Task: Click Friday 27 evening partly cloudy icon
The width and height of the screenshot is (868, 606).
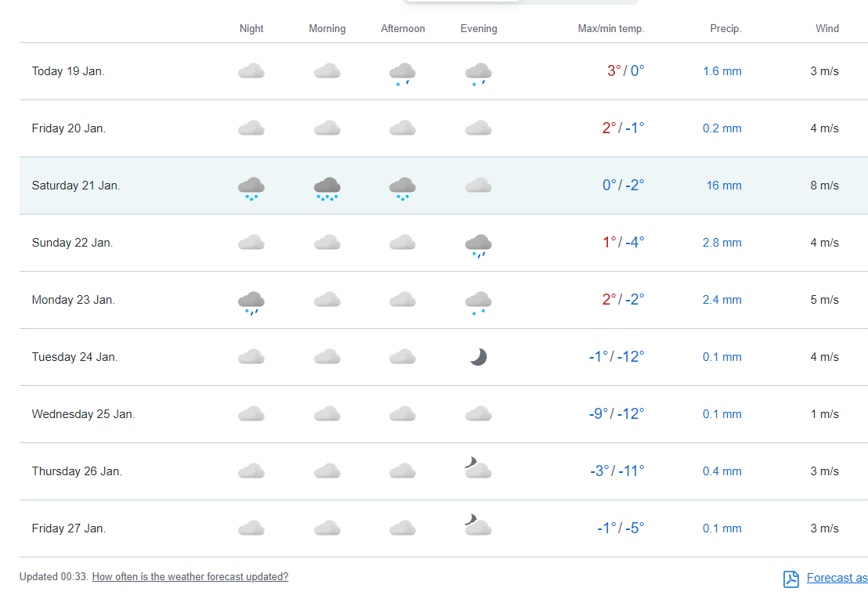Action: click(x=477, y=525)
